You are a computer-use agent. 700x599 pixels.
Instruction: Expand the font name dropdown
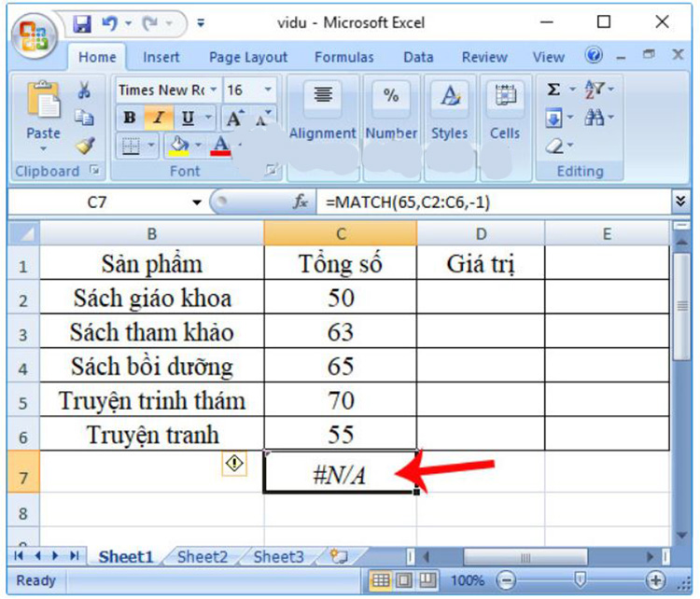[x=214, y=90]
